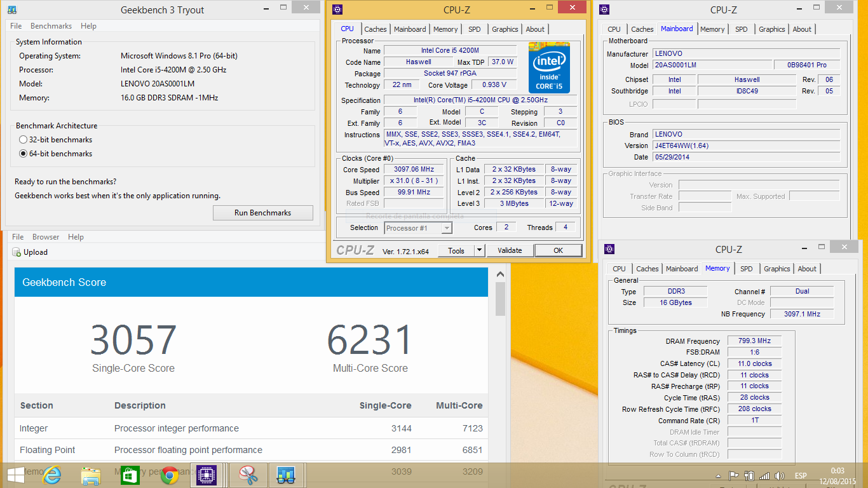
Task: Switch to Memory tab in front CPU-Z window
Action: pos(445,29)
